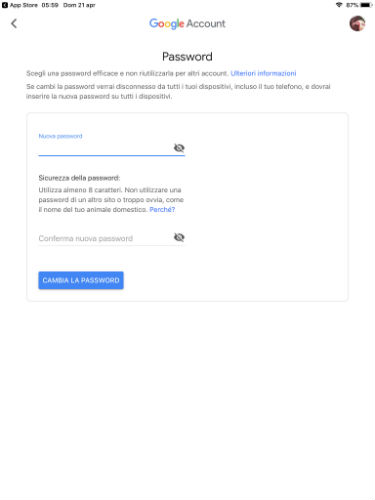Tap the Sicurezza della password label

tap(79, 178)
